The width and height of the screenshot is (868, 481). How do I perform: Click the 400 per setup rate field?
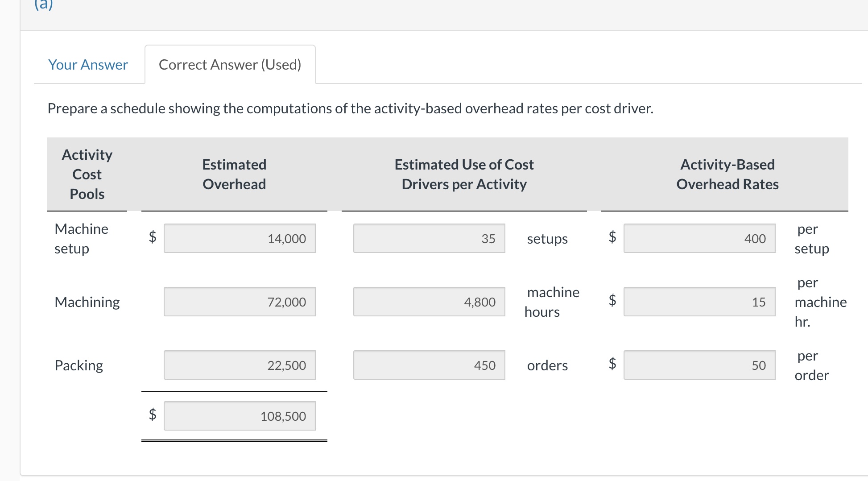click(x=699, y=238)
